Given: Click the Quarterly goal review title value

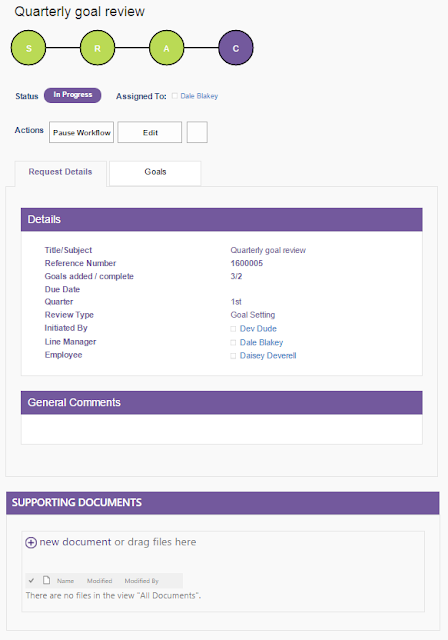Looking at the screenshot, I should (268, 250).
